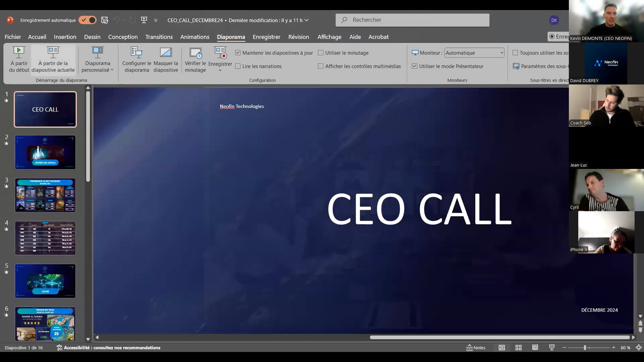Screen dimensions: 644x362
Task: Enable Utiliser le minutage checkbox
Action: coord(321,53)
